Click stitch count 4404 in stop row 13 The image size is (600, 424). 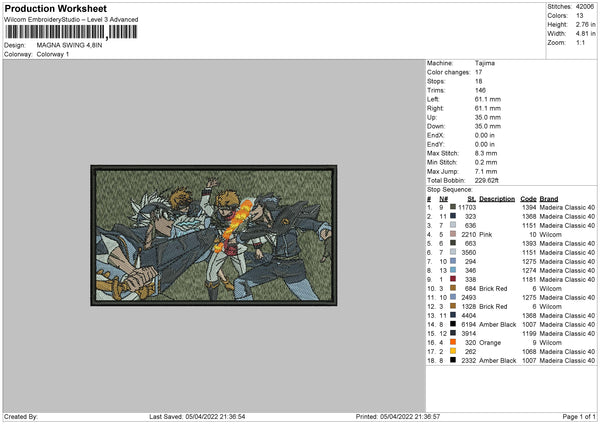(x=469, y=316)
